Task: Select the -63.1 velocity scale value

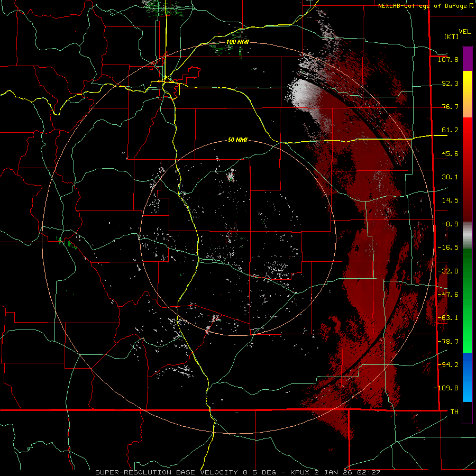Action: pos(448,318)
